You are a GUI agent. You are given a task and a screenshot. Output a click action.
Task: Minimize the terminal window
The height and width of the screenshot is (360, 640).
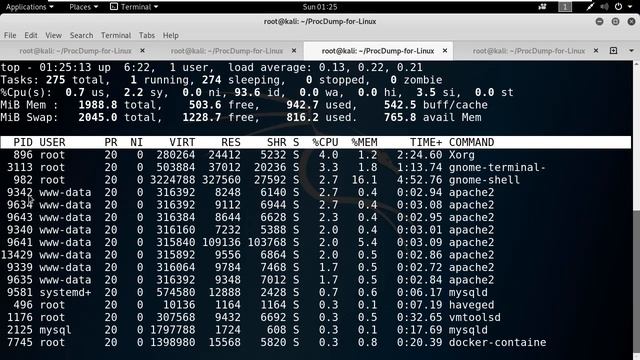point(599,22)
